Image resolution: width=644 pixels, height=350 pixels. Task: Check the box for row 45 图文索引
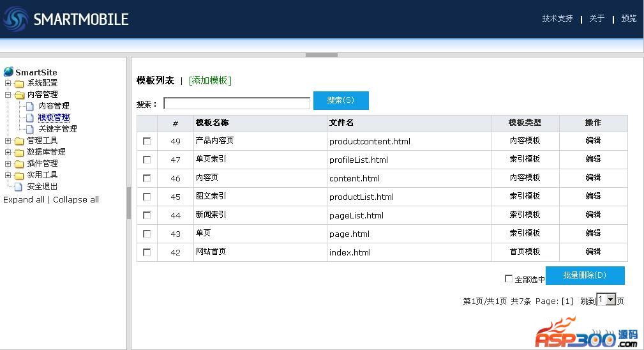147,197
